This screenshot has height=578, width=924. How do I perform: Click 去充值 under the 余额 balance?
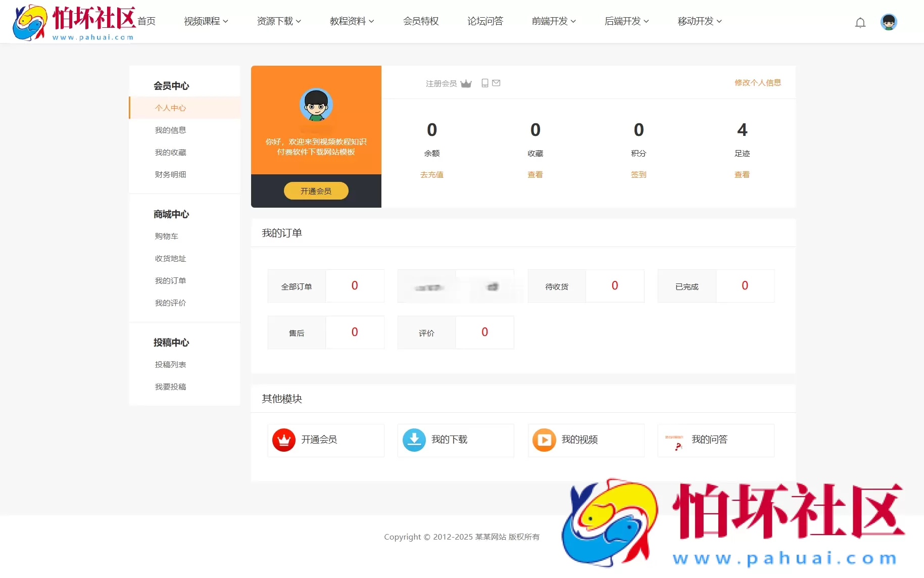coord(431,174)
